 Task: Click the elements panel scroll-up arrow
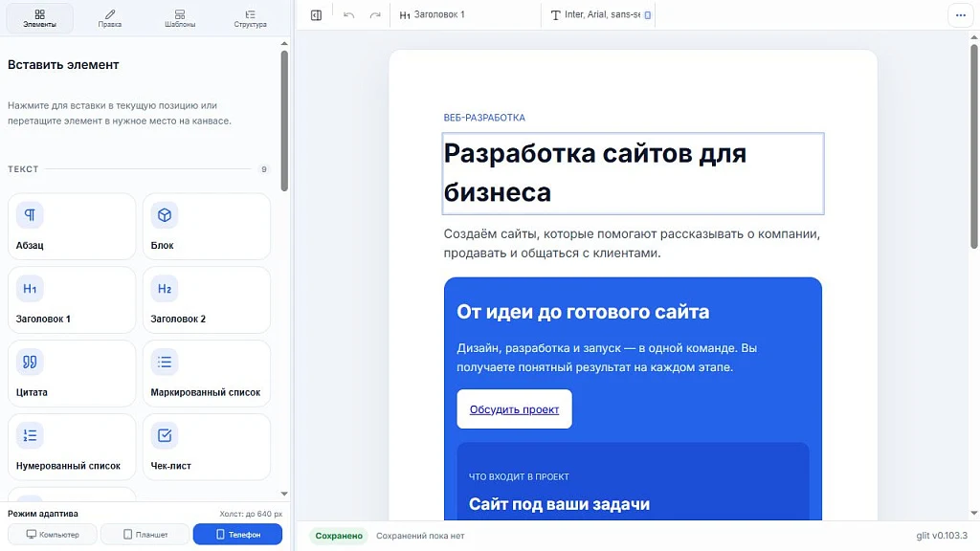pos(284,44)
